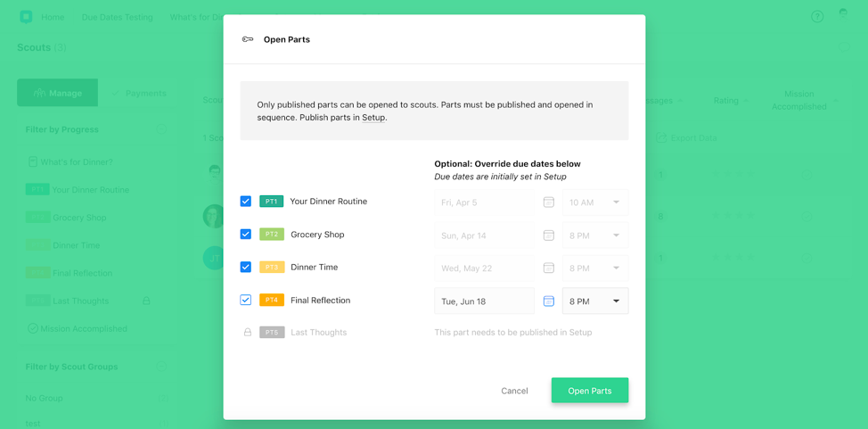868x429 pixels.
Task: Sort by the Rating column header
Action: click(x=731, y=100)
